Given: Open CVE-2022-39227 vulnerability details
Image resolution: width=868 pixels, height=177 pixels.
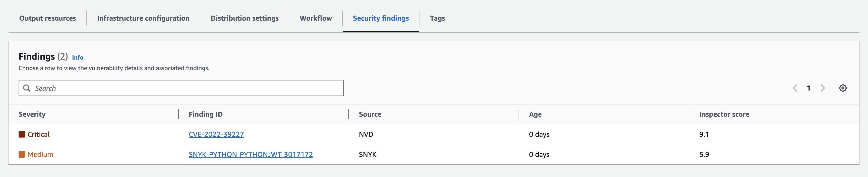Looking at the screenshot, I should 216,134.
